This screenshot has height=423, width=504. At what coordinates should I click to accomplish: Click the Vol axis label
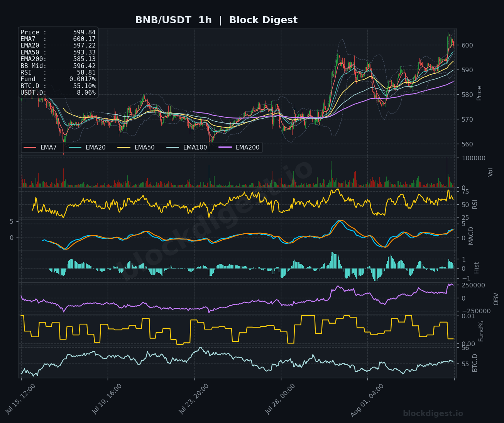pyautogui.click(x=490, y=172)
